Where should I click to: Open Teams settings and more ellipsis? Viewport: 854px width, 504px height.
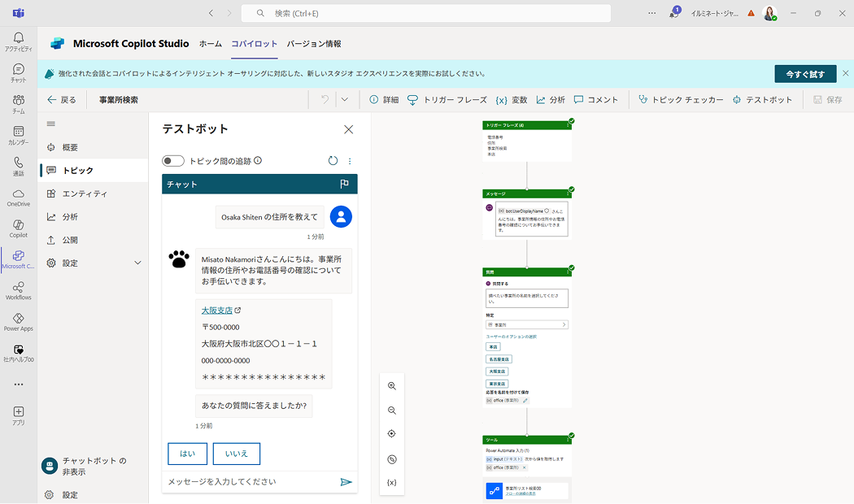[x=652, y=13]
